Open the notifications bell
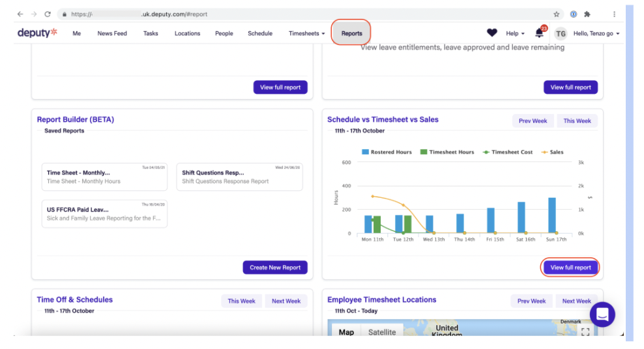The width and height of the screenshot is (644, 349). click(539, 33)
